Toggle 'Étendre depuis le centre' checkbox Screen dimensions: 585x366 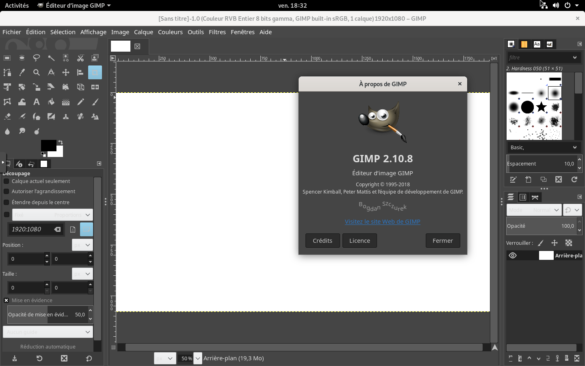tap(6, 202)
